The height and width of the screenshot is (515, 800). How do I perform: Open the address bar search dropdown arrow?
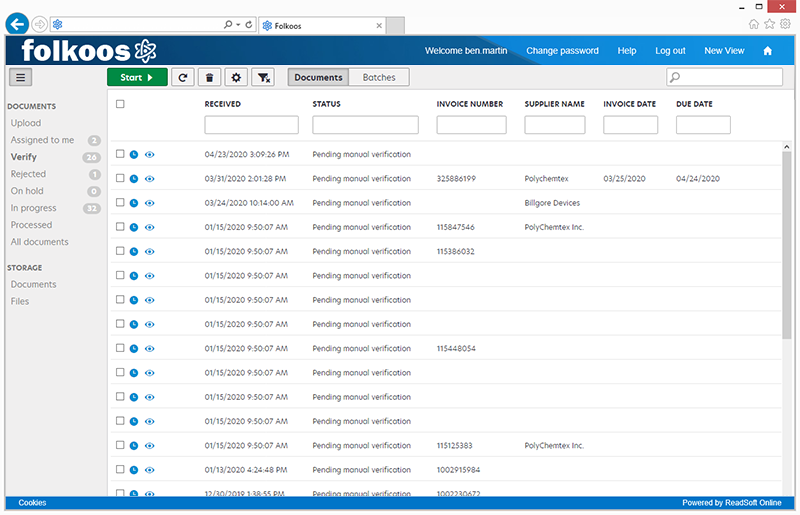[238, 24]
